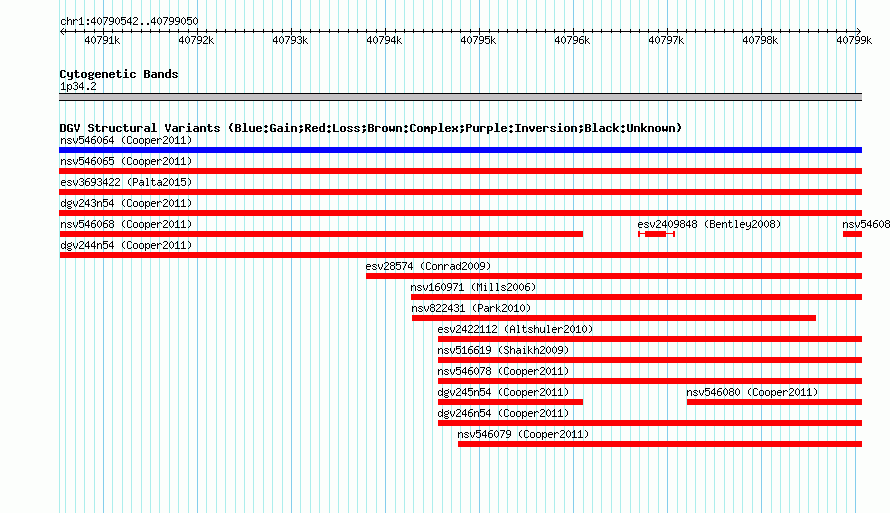Click the 40797k ruler label
This screenshot has width=890, height=513.
[666, 40]
